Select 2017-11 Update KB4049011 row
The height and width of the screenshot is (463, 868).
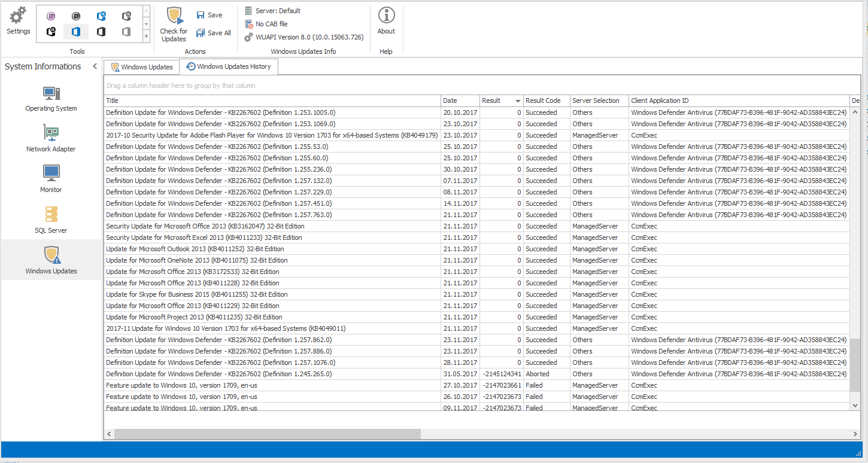pyautogui.click(x=477, y=328)
